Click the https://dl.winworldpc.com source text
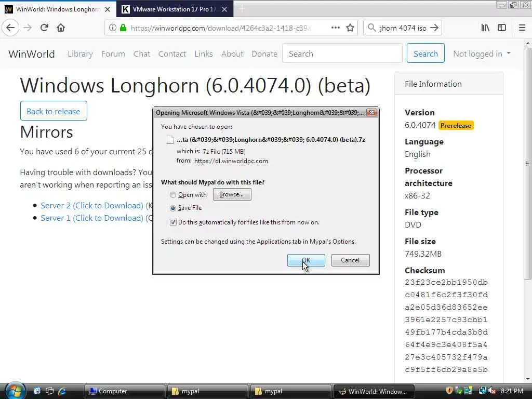The height and width of the screenshot is (399, 532). coord(231,161)
